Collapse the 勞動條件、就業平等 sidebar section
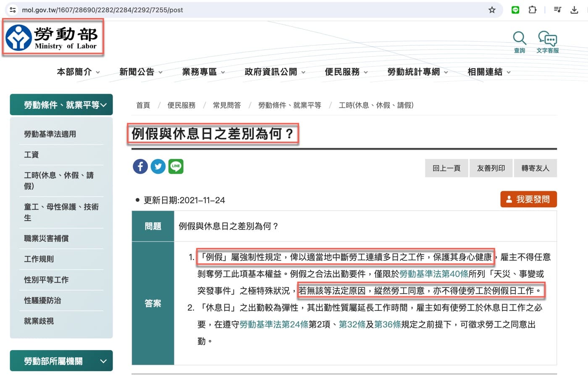The image size is (588, 375). tap(61, 105)
